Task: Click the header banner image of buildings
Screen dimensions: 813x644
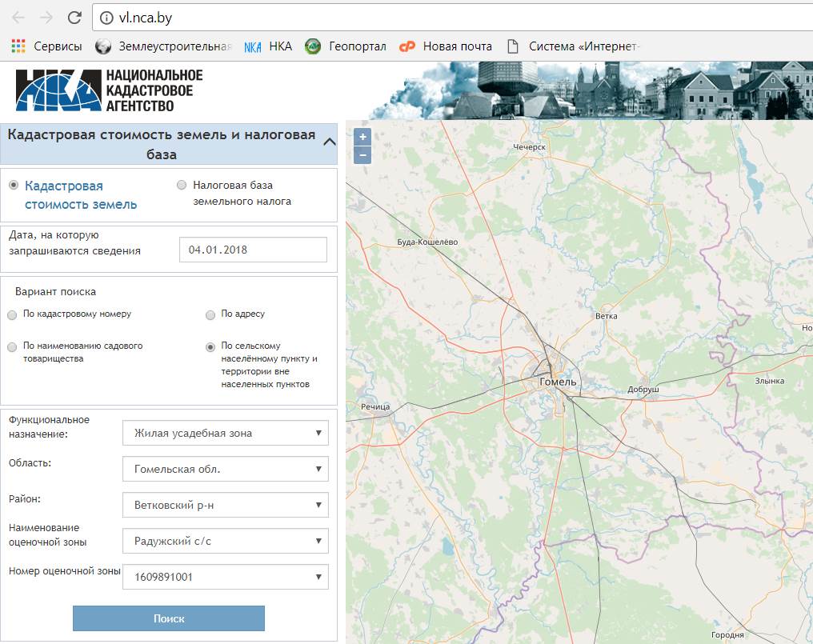Action: point(591,90)
